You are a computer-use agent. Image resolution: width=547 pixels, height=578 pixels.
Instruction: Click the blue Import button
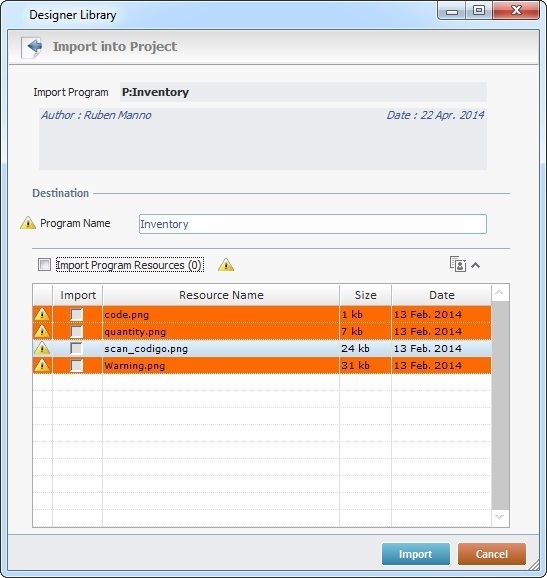click(x=416, y=554)
